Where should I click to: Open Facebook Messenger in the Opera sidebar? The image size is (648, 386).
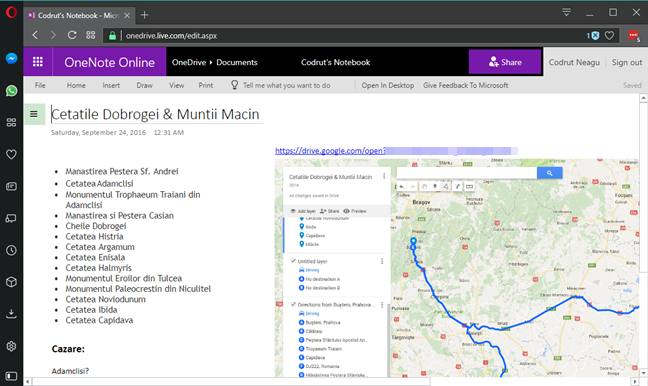(12, 59)
